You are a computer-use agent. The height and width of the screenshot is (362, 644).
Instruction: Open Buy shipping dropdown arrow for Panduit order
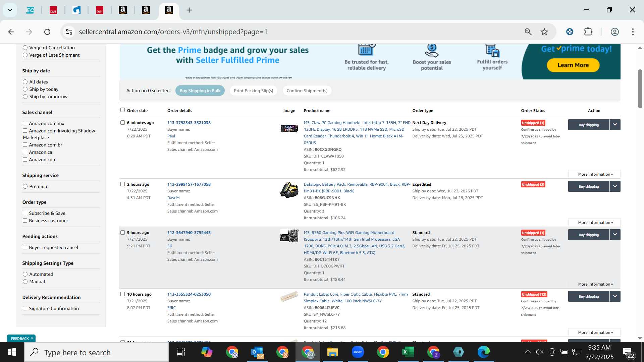615,296
